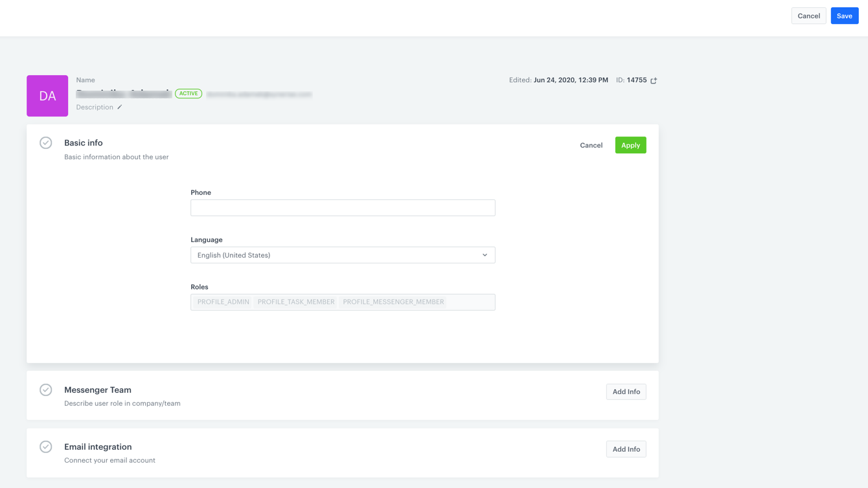The image size is (868, 488).
Task: Click the Language dropdown chevron
Action: pyautogui.click(x=485, y=255)
